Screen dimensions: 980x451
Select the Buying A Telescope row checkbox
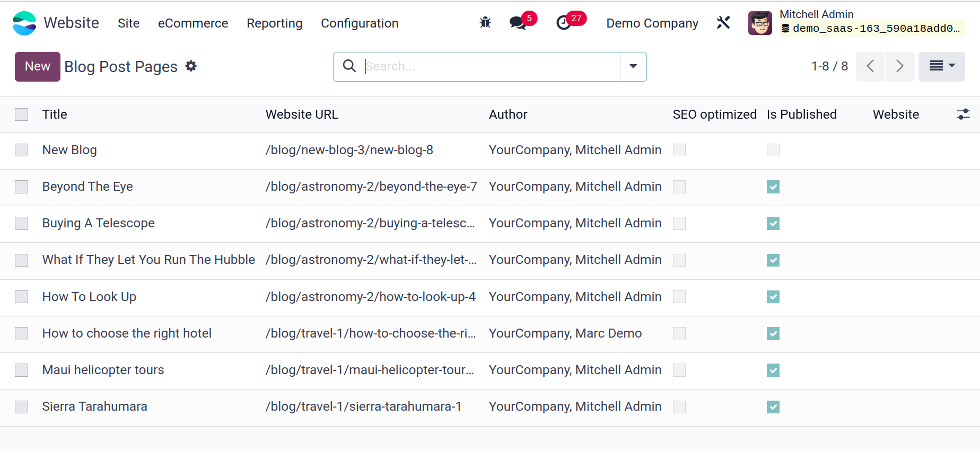22,223
